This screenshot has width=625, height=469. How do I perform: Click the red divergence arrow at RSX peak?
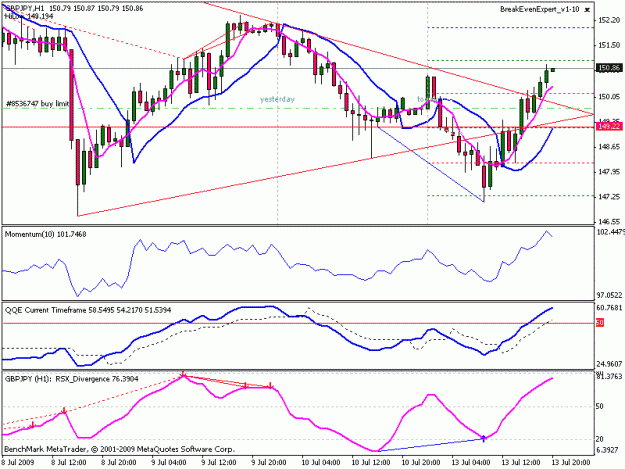click(183, 375)
